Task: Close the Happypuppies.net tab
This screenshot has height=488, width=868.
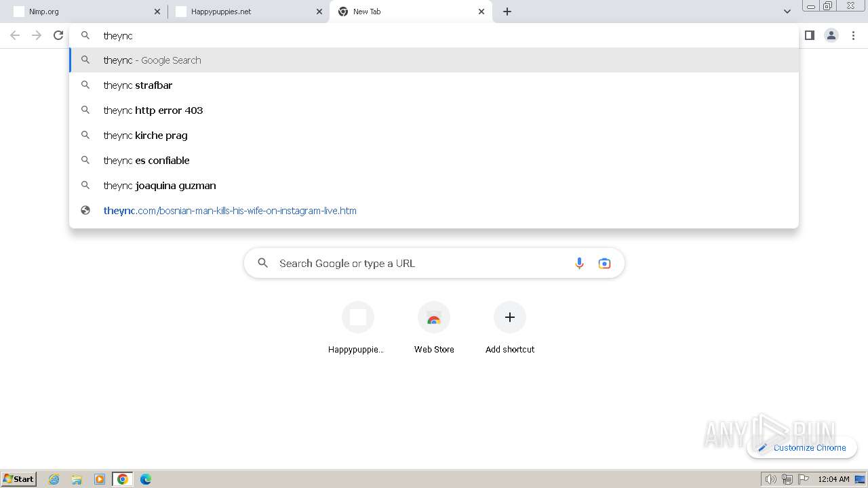Action: tap(319, 12)
